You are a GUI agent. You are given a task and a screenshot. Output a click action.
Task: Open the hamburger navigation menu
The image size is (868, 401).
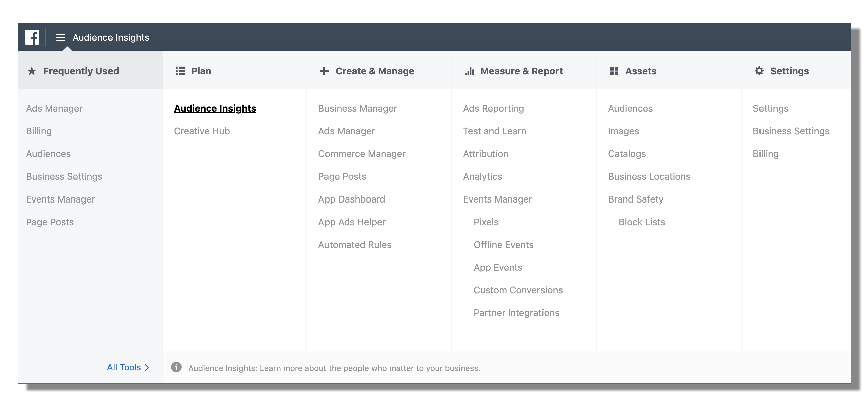pyautogui.click(x=61, y=37)
